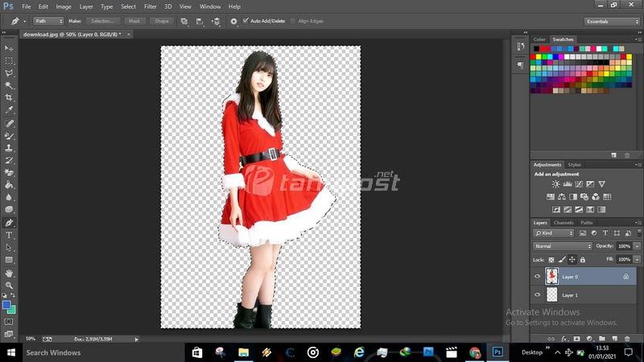
Task: Add a Levels adjustment
Action: pos(568,184)
